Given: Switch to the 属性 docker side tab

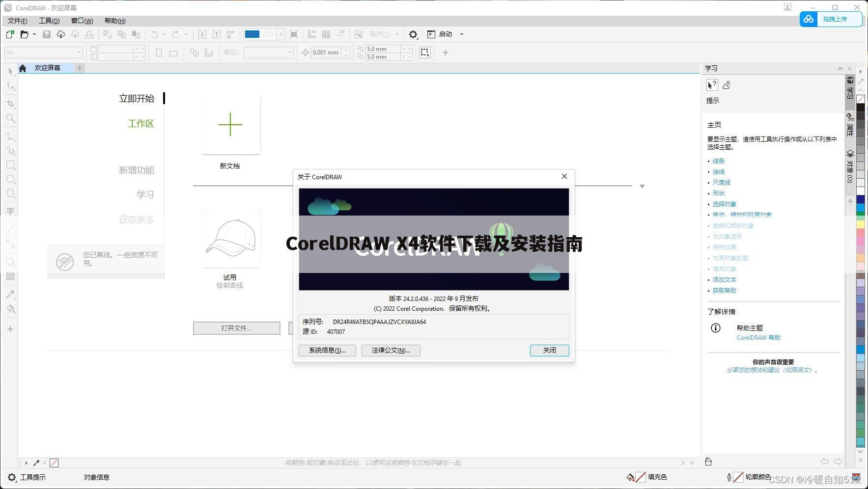Looking at the screenshot, I should point(850,125).
